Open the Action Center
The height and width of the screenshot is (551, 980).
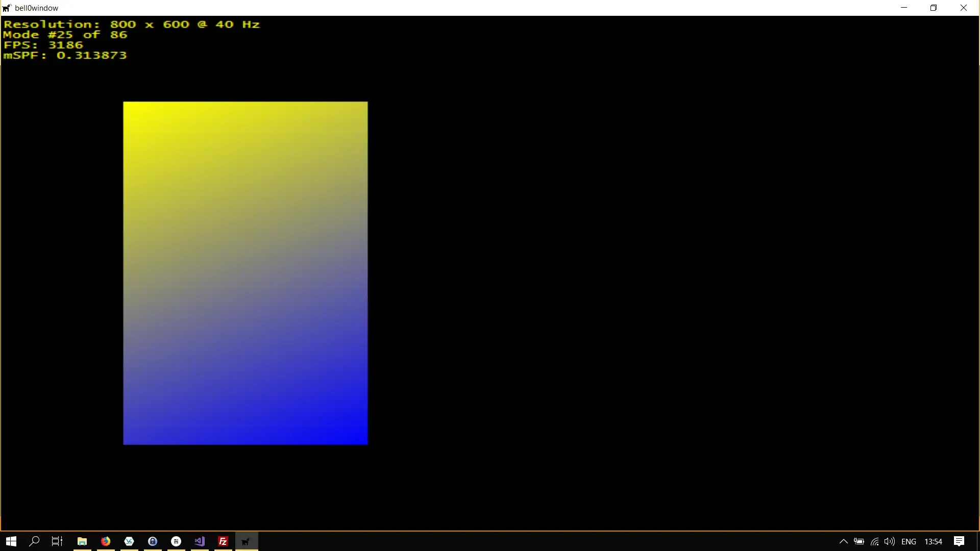[959, 542]
